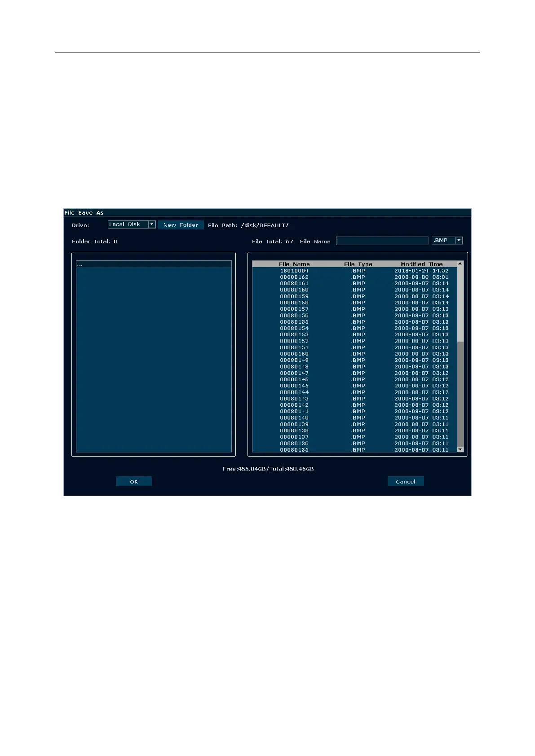This screenshot has width=535, height=756.
Task: Click the Folder Total: 0 label
Action: pyautogui.click(x=94, y=242)
